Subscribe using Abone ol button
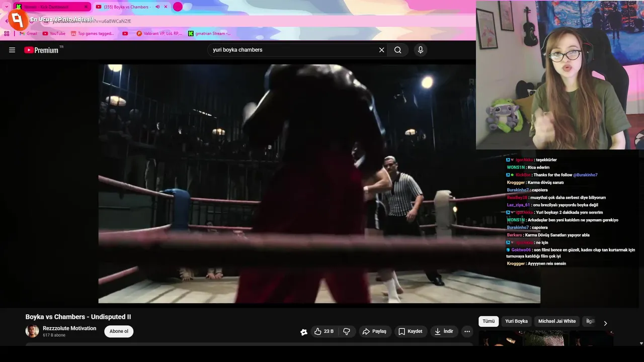The height and width of the screenshot is (362, 644). tap(119, 331)
